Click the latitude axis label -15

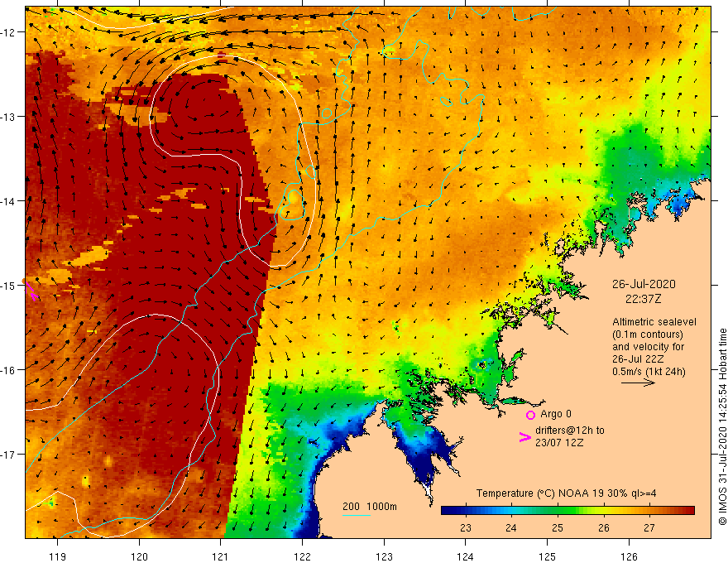point(8,286)
